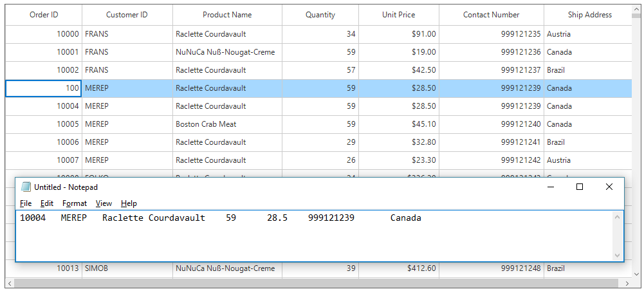Sort by the Quantity column header
The width and height of the screenshot is (644, 289).
[x=320, y=15]
